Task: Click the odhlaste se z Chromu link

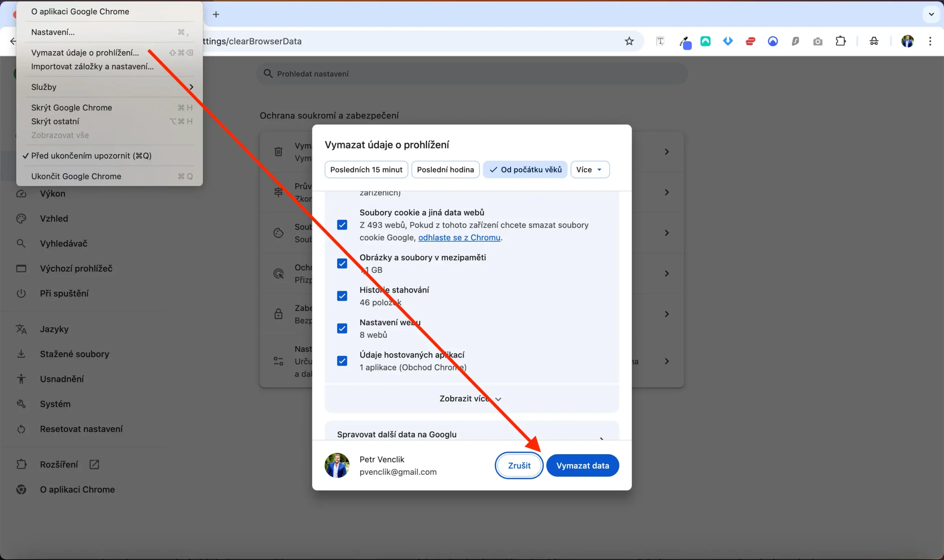Action: coord(459,237)
